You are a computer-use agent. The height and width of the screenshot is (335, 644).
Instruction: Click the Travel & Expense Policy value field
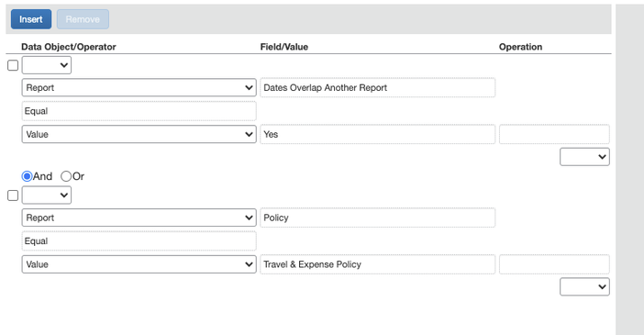[x=377, y=264]
